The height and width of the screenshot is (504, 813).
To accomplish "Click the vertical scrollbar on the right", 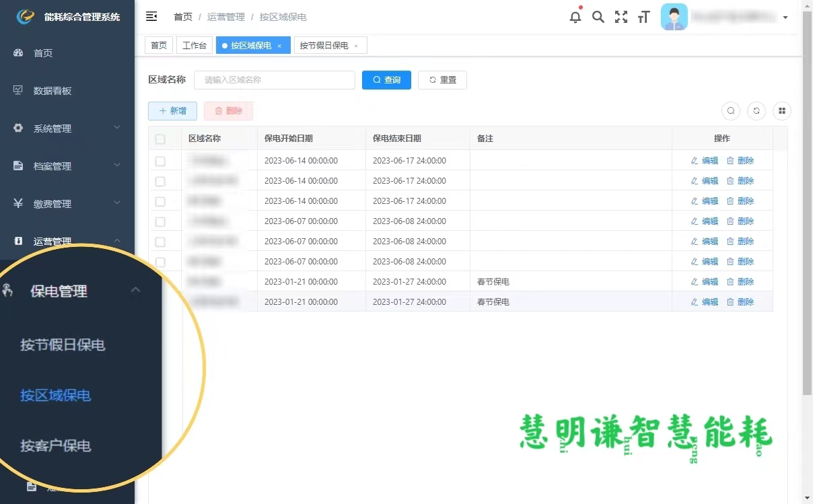I will click(807, 202).
